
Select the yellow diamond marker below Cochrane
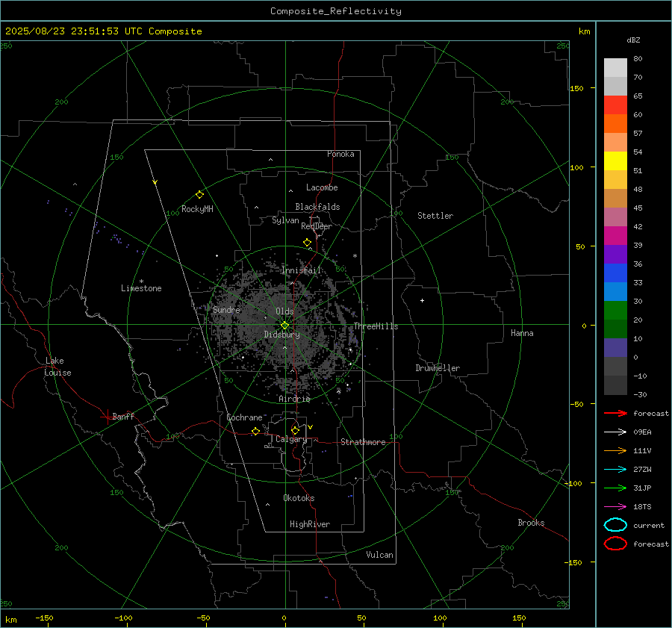point(255,431)
